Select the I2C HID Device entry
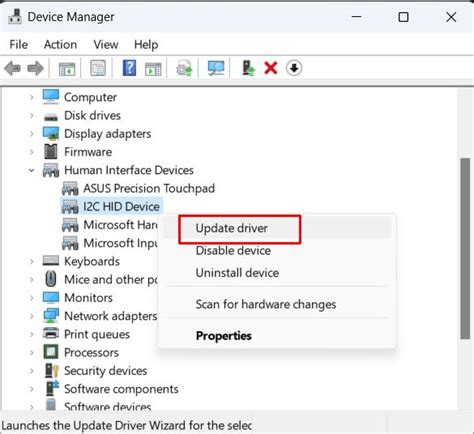474x434 pixels. tap(121, 207)
